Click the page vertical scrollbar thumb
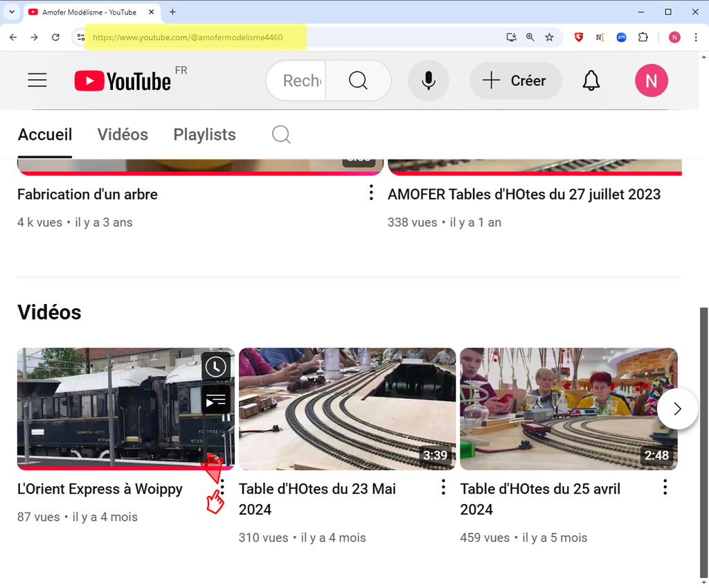Screen dimensions: 709x588 coord(703,441)
